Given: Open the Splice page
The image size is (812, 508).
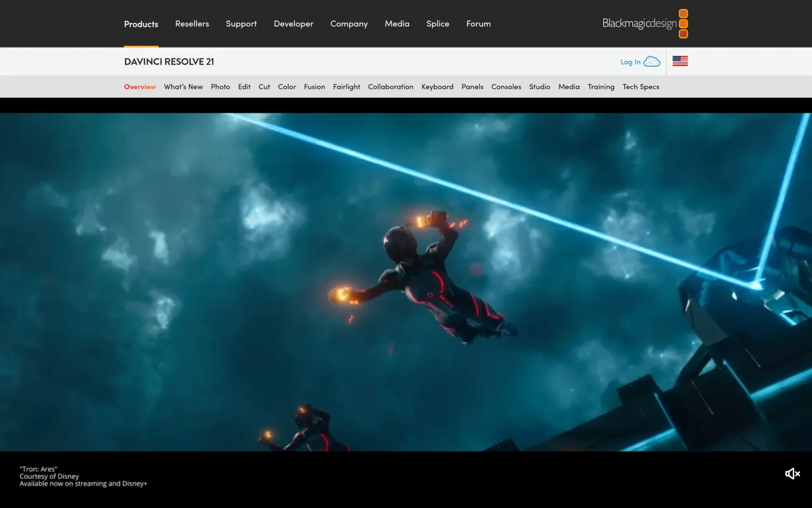Looking at the screenshot, I should pos(438,24).
